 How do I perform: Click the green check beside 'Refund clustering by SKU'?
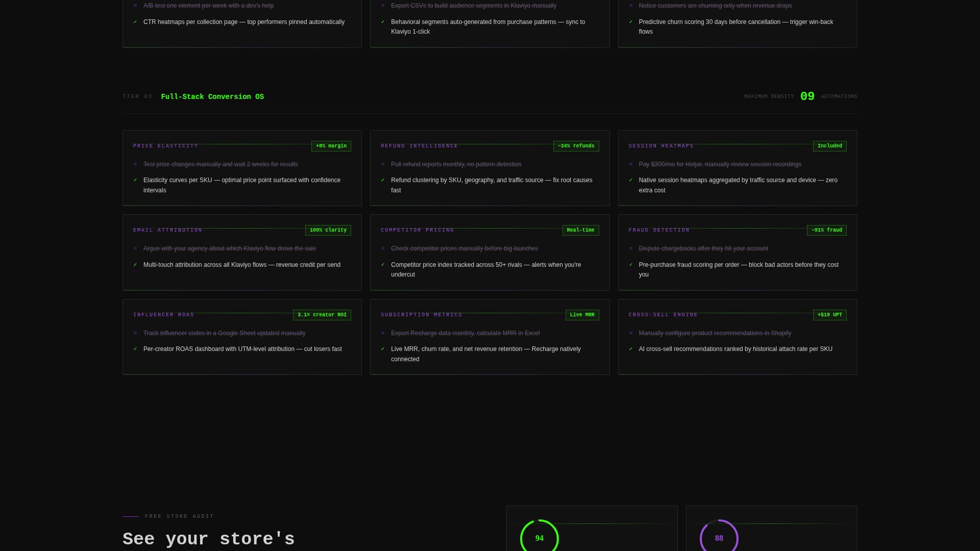point(383,180)
